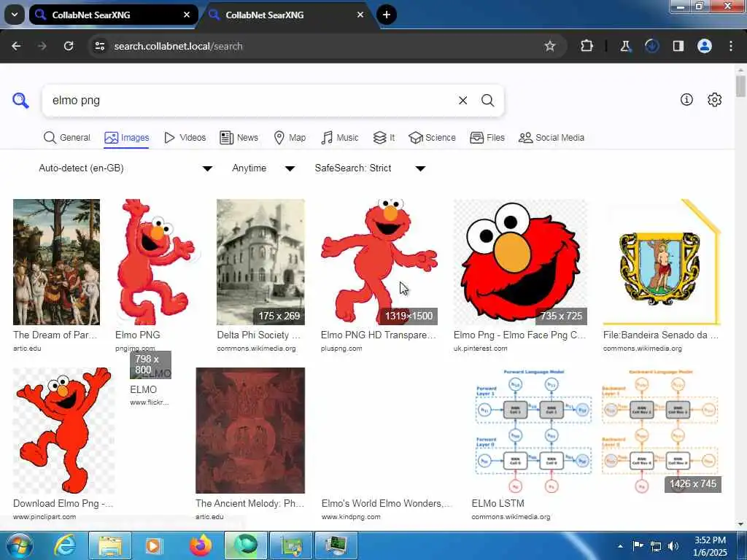The image size is (747, 560).
Task: Click the www.kindpng.com source link
Action: (x=351, y=517)
